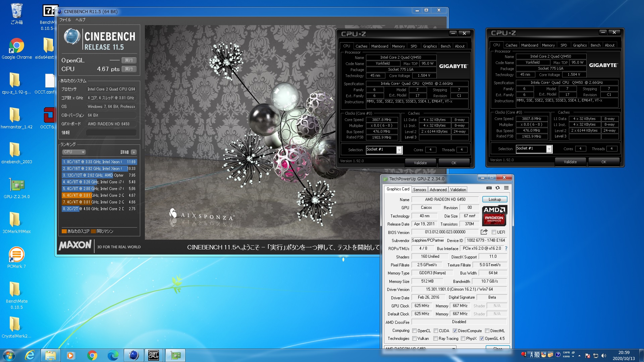644x362 pixels.
Task: Switch to Advanced tab in GPU-Z
Action: [438, 189]
